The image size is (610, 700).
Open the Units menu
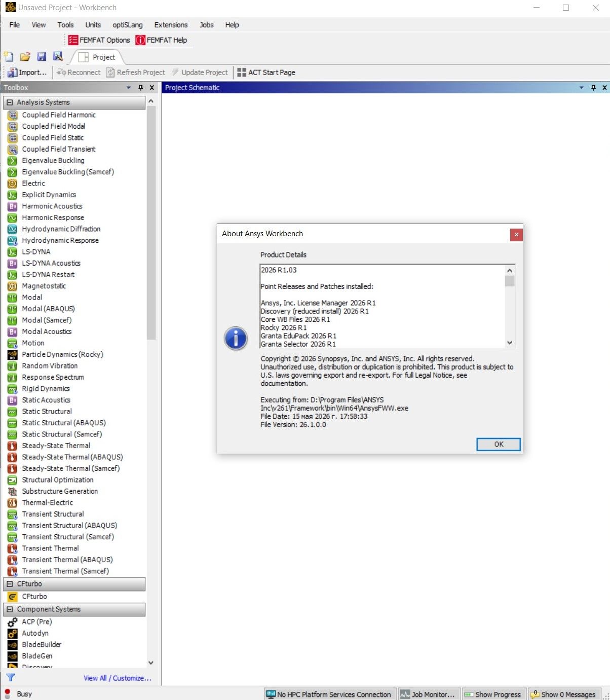click(x=93, y=25)
